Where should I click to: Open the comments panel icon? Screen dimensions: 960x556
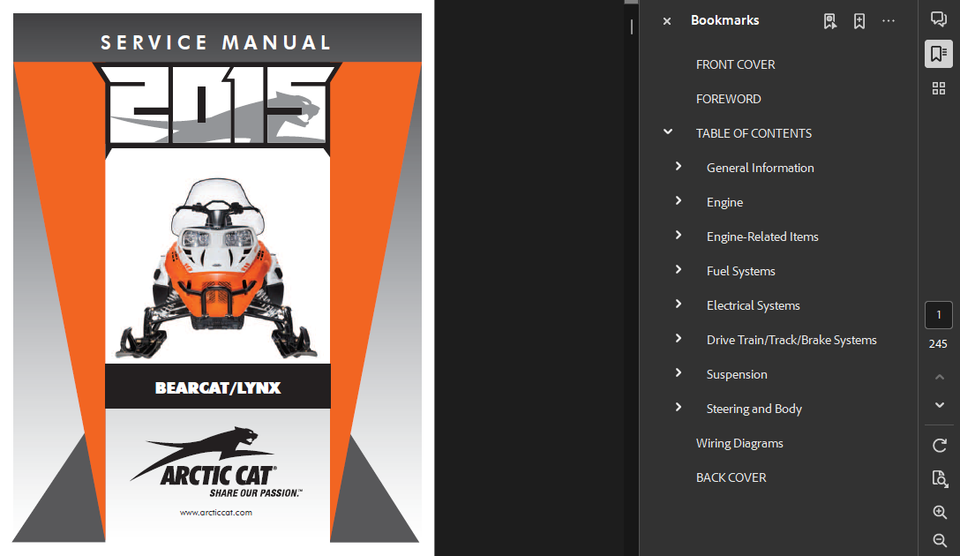point(939,19)
